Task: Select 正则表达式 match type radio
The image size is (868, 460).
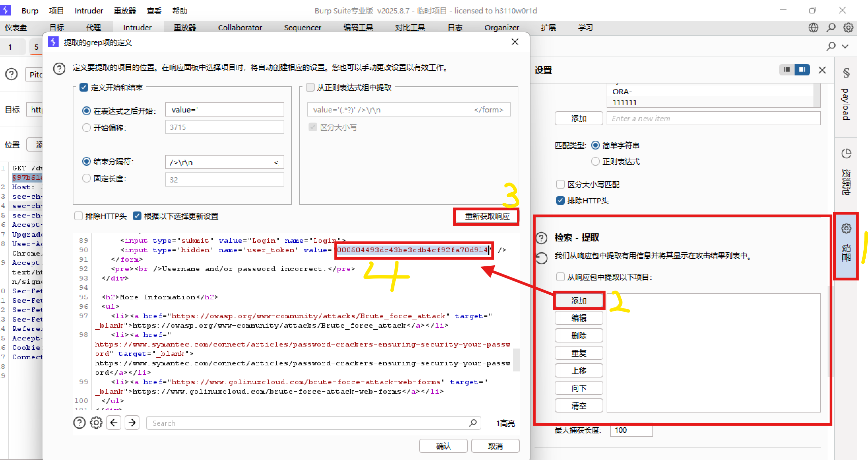Action: 596,162
